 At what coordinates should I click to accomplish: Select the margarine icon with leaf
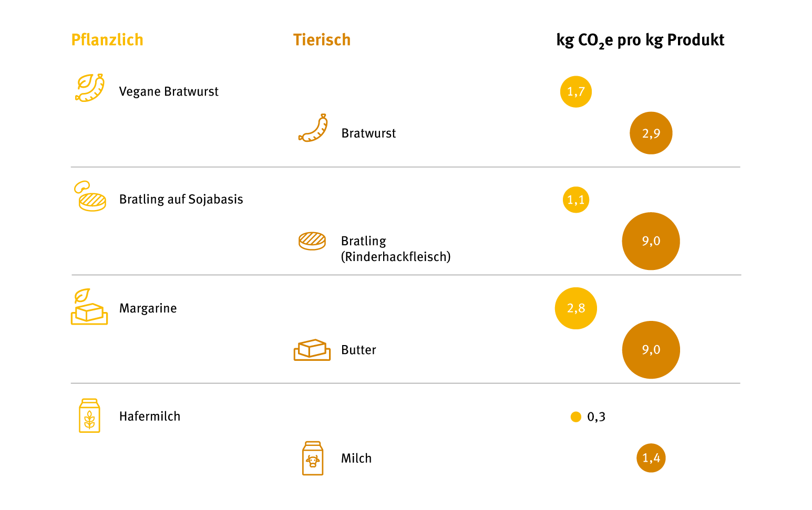click(89, 307)
